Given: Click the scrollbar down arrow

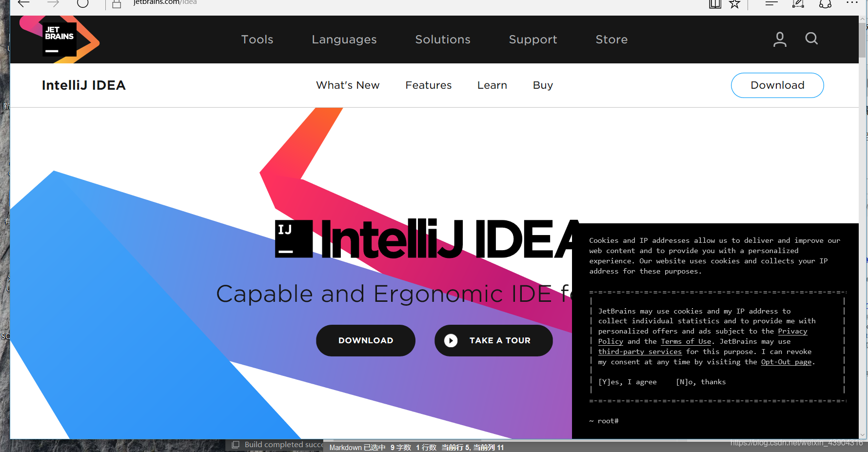Looking at the screenshot, I should (863, 435).
